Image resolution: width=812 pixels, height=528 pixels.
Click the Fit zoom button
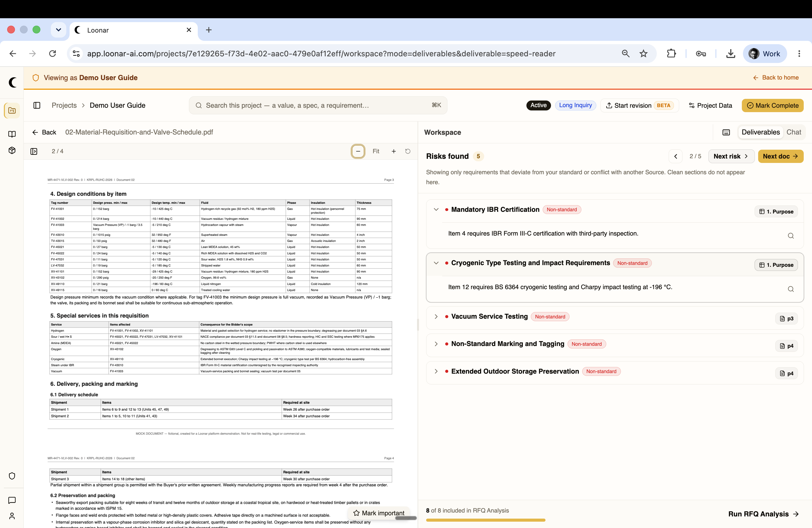[x=376, y=151]
